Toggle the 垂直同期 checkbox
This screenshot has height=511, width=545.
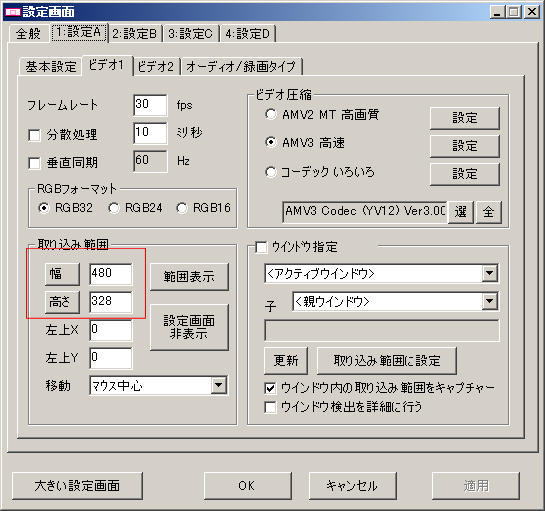[x=34, y=163]
